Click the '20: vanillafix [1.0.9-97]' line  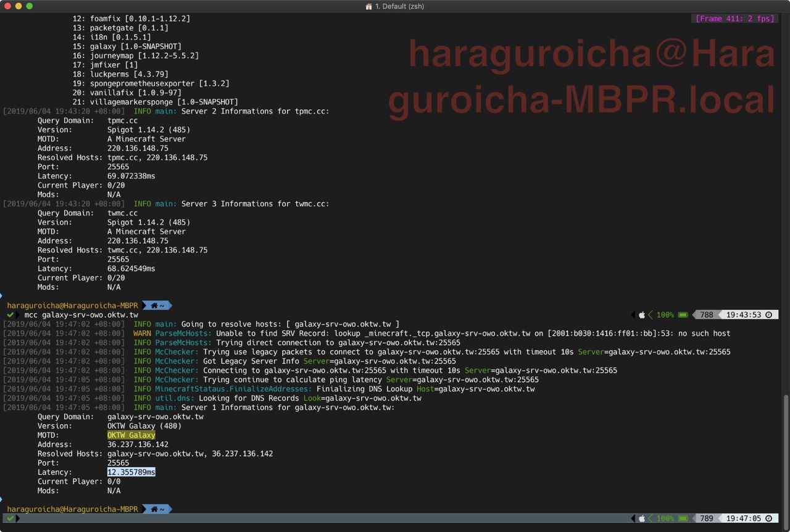[x=127, y=93]
